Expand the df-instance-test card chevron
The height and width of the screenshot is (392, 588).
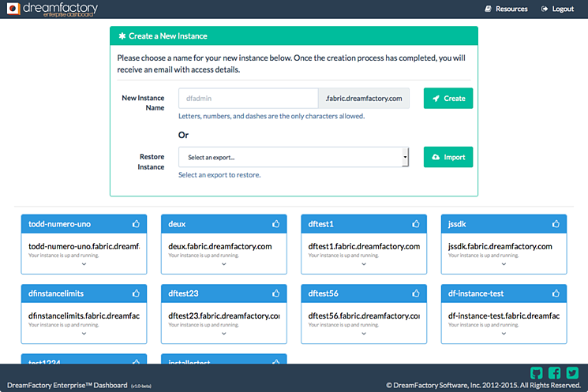504,334
